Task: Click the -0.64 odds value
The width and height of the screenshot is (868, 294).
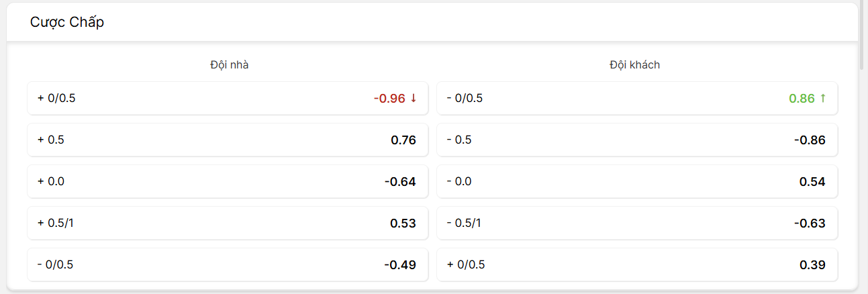Action: (400, 181)
